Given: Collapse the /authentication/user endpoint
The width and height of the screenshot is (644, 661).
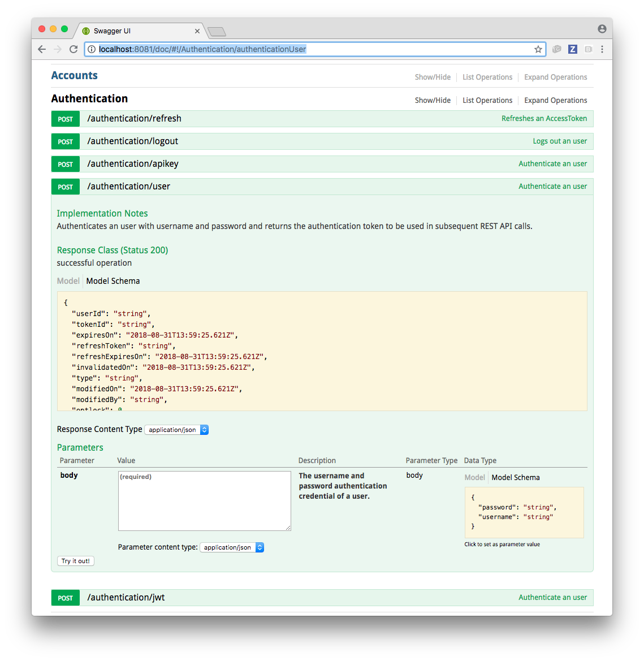Looking at the screenshot, I should [x=128, y=187].
